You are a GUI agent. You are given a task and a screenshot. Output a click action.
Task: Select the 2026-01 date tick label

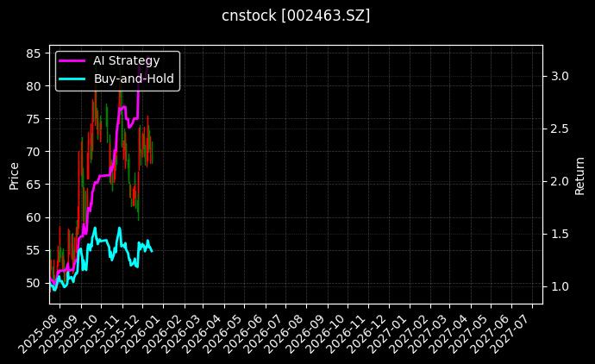click(x=140, y=331)
